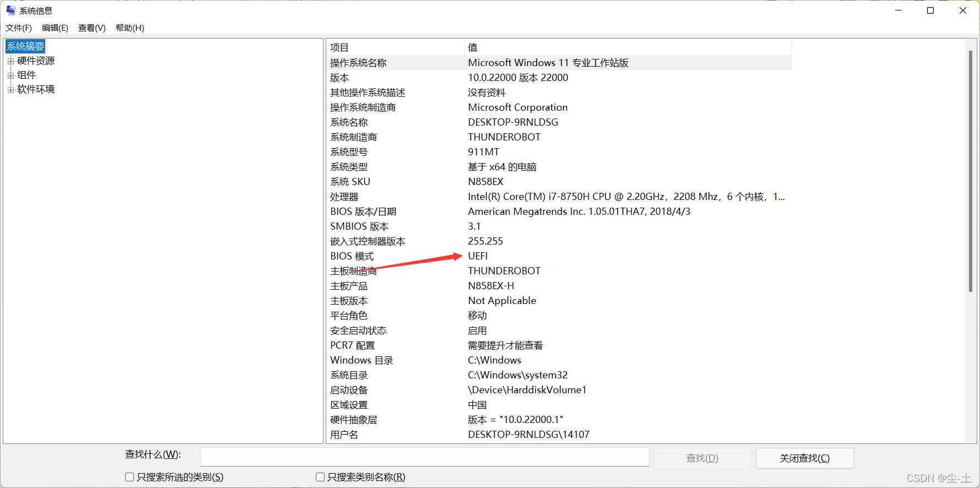Select the 硬件抽象层 row
Image resolution: width=980 pixels, height=488 pixels.
(559, 420)
